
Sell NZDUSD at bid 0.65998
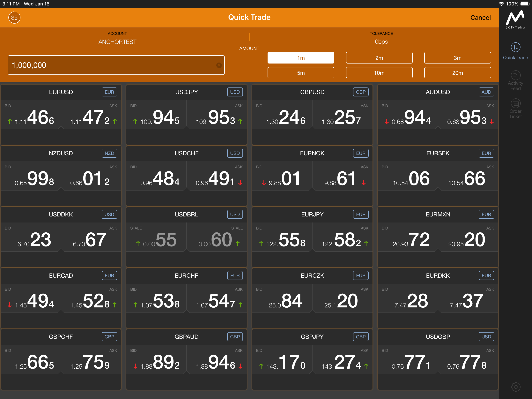coord(31,176)
